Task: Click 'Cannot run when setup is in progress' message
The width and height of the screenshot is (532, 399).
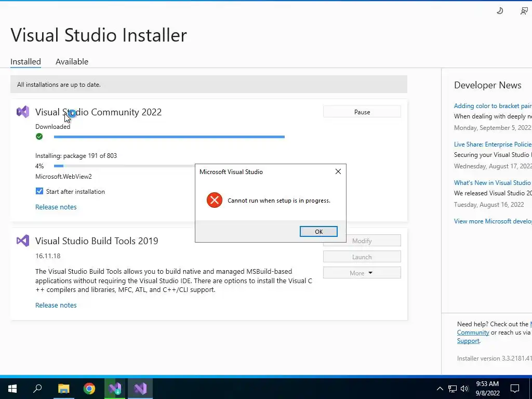Action: (279, 201)
